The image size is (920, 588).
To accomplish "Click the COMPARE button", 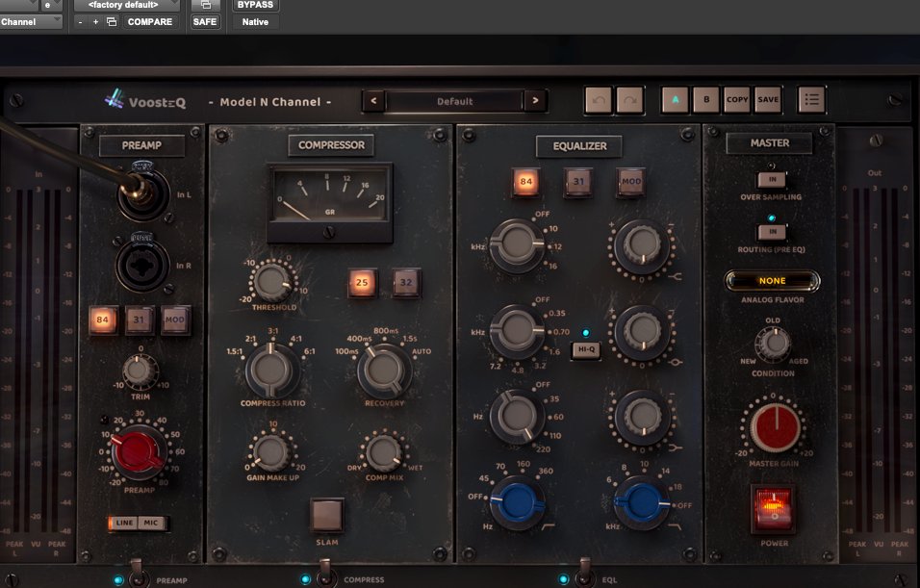I will click(150, 22).
